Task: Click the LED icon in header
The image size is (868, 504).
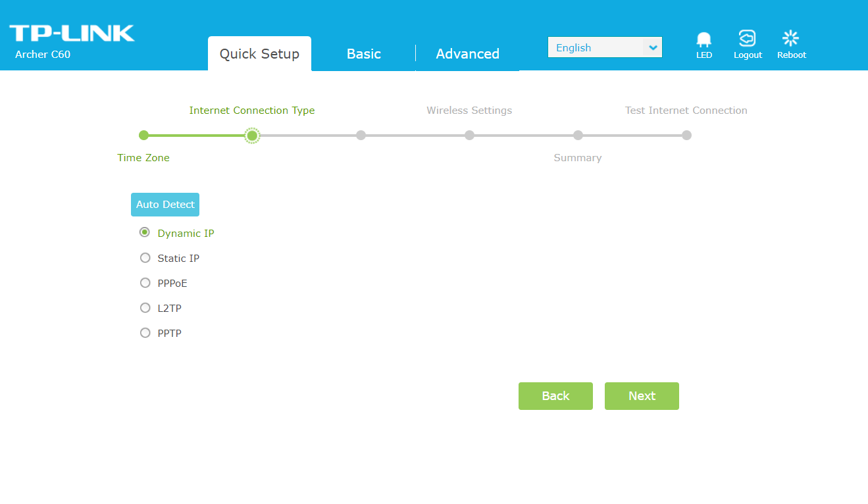Action: (704, 40)
